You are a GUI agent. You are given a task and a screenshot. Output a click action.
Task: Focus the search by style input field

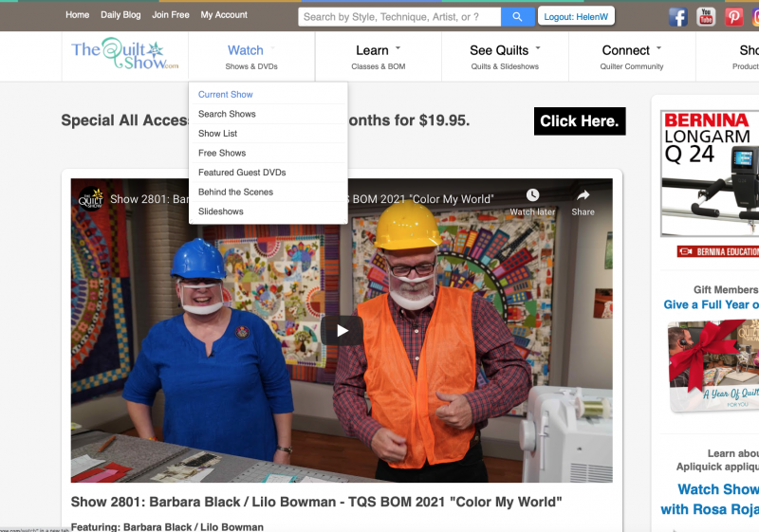click(x=398, y=16)
